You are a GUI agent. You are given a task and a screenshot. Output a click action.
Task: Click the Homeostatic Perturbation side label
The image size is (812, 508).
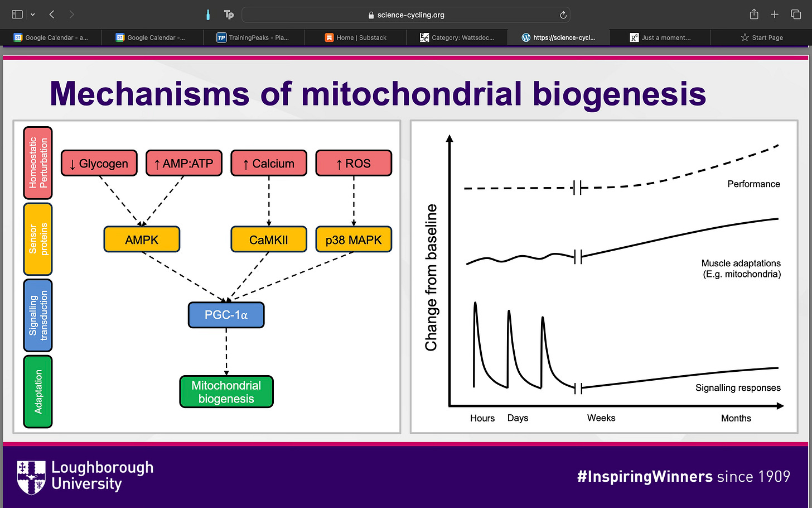point(38,163)
